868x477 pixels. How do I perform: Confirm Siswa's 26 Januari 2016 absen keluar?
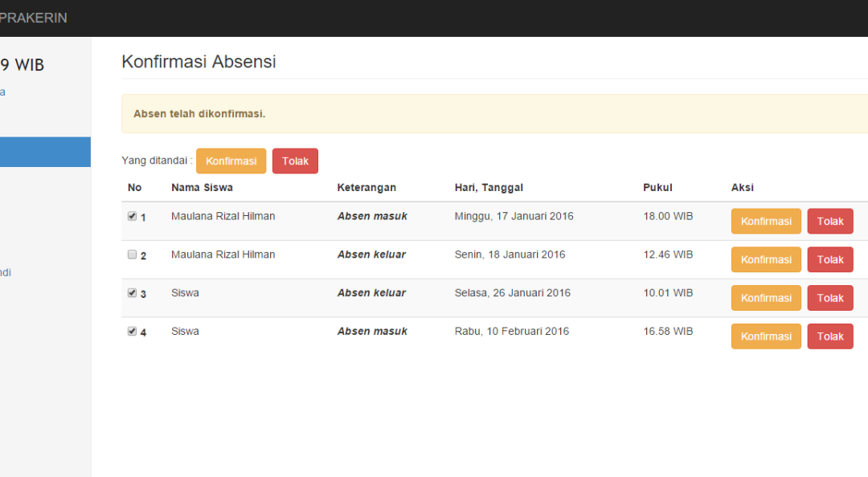point(765,298)
